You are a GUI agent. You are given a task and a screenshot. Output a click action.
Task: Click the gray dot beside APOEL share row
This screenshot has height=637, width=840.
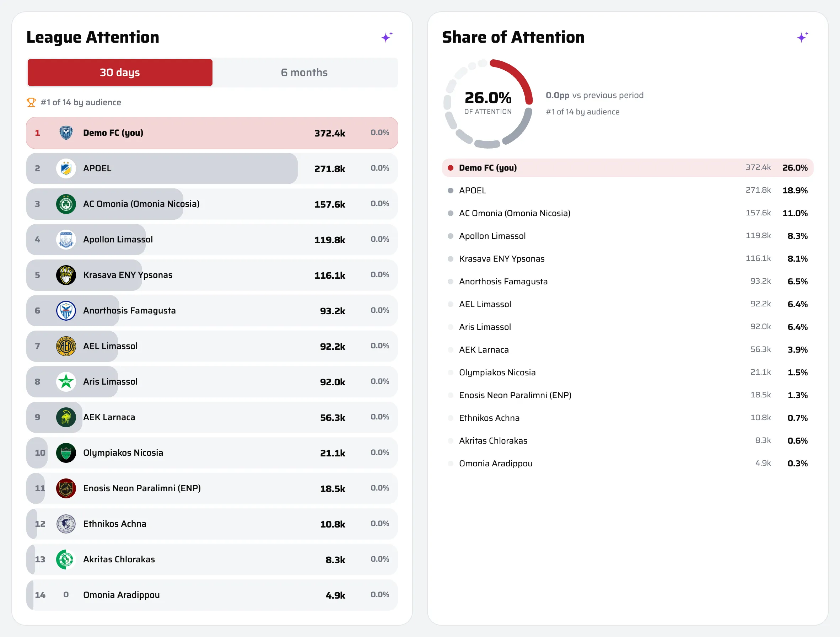tap(450, 191)
